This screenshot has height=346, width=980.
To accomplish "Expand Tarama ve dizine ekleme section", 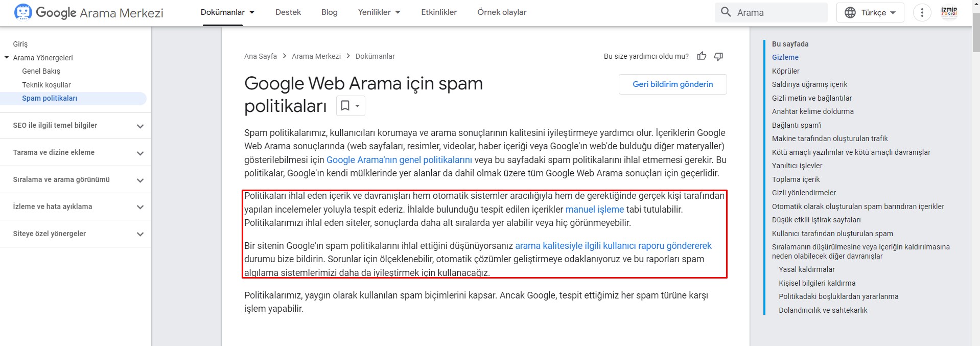I will click(76, 153).
